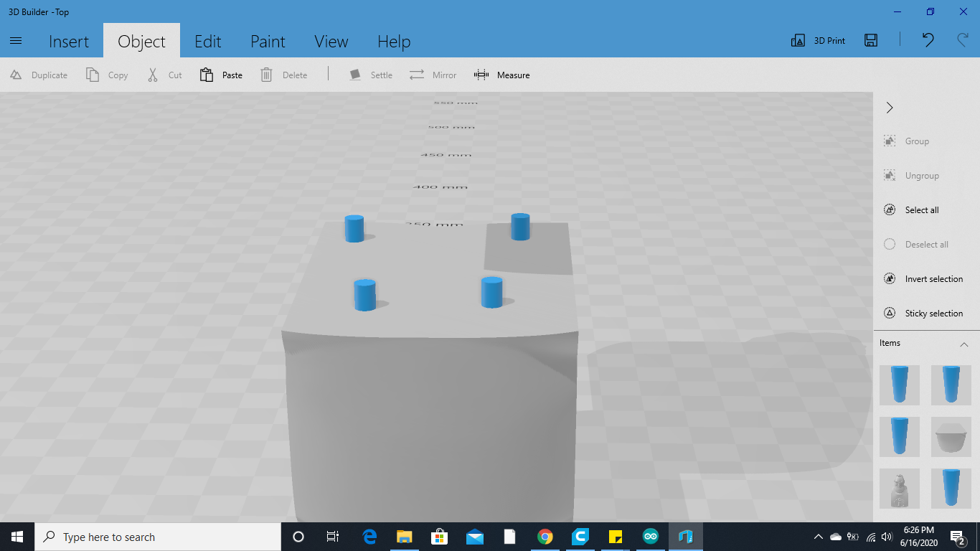The width and height of the screenshot is (980, 551).
Task: Undo the last action
Action: (x=927, y=40)
